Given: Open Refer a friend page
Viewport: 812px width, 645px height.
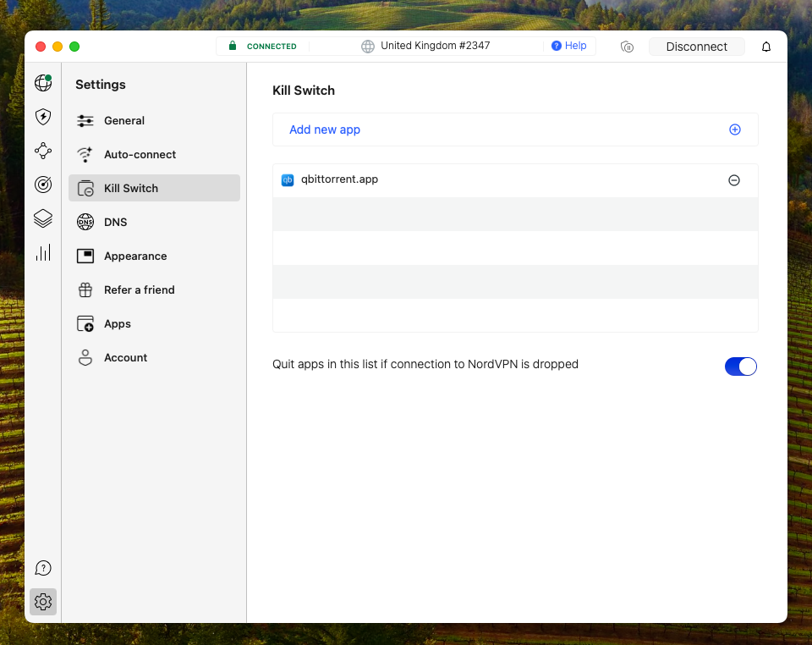Looking at the screenshot, I should [154, 289].
